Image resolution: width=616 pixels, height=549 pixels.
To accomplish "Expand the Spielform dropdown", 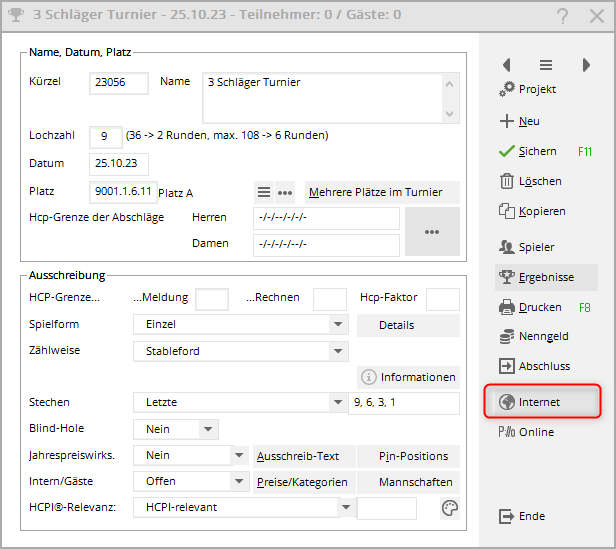I will [338, 325].
